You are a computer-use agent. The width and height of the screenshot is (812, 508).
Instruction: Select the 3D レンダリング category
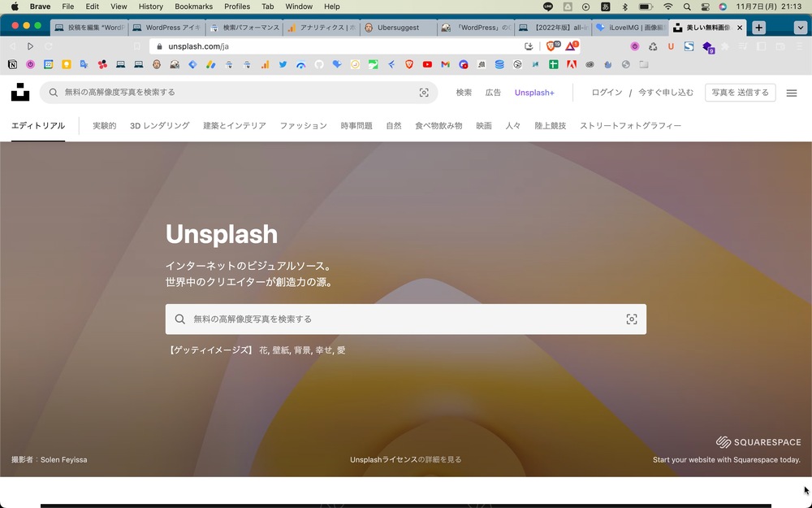click(x=159, y=125)
